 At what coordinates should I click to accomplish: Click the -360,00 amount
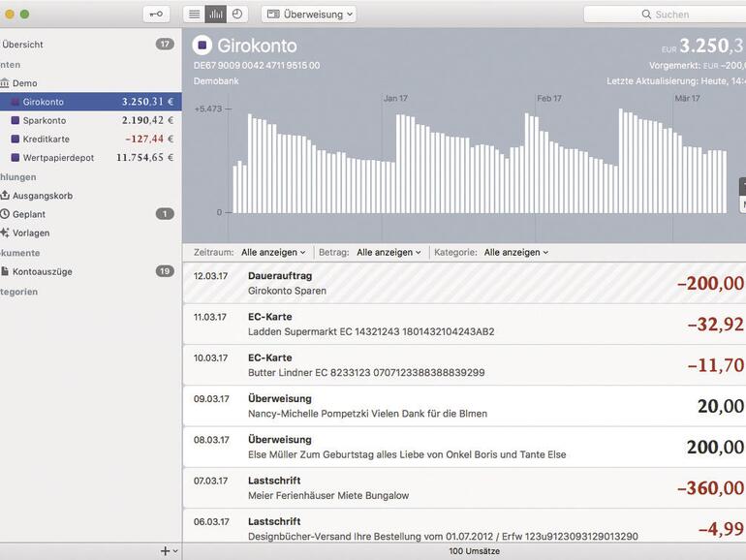710,488
